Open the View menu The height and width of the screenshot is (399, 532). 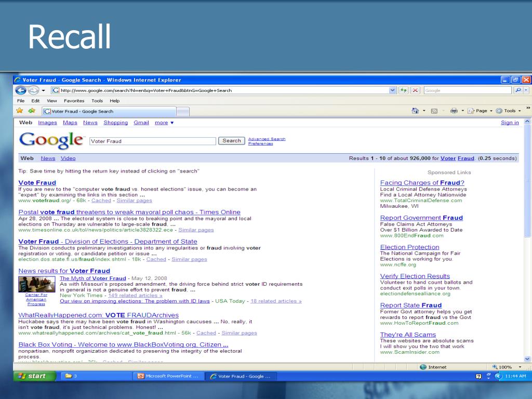(51, 101)
